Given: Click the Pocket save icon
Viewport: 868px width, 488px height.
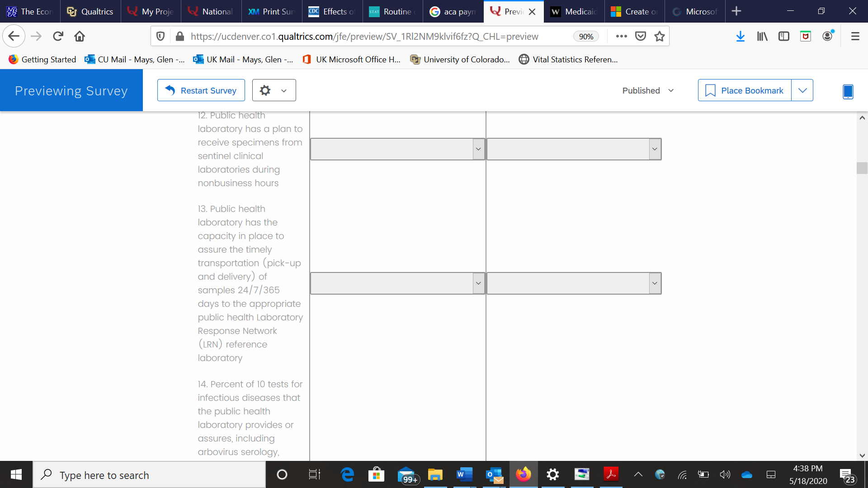Looking at the screenshot, I should click(641, 36).
